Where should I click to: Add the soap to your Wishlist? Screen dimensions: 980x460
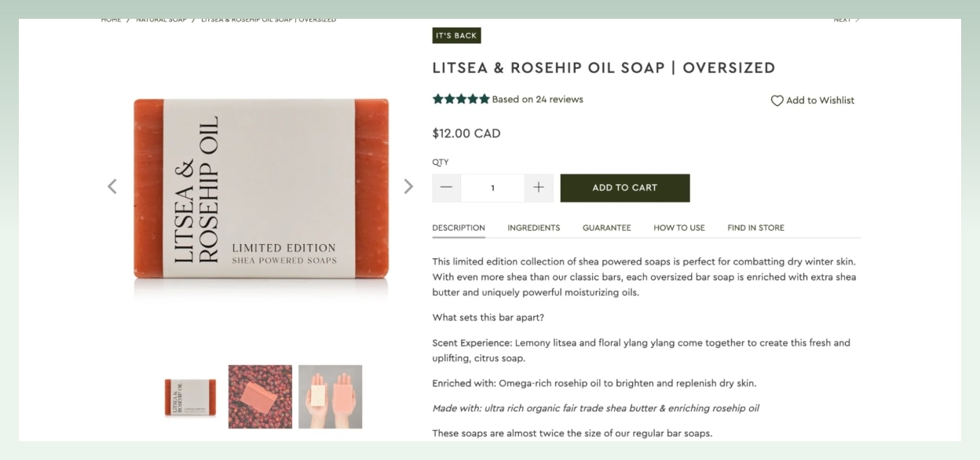pos(813,100)
